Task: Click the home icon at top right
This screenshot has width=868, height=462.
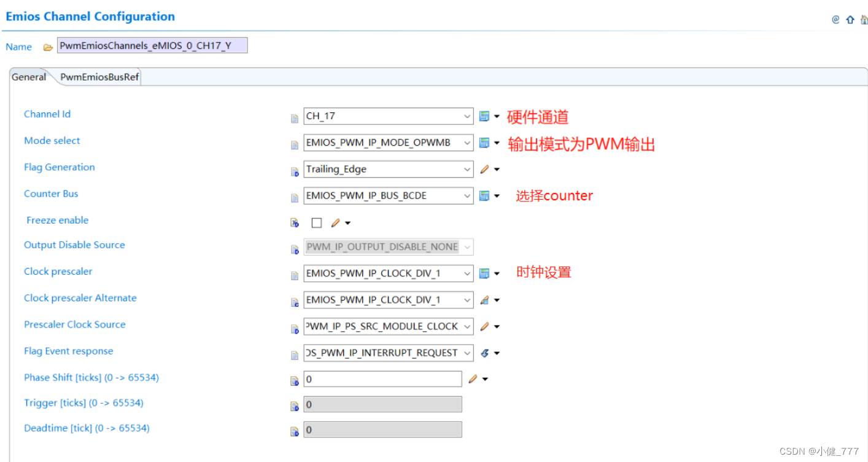Action: [x=863, y=19]
